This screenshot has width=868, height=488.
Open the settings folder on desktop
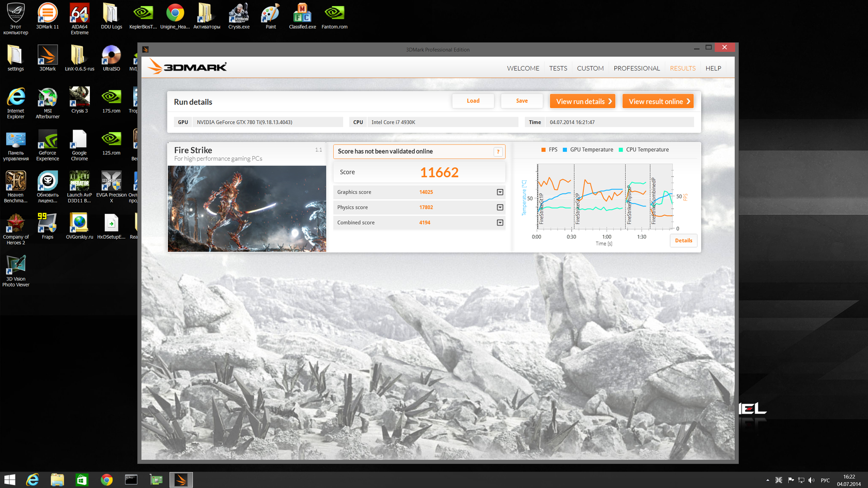pos(16,58)
